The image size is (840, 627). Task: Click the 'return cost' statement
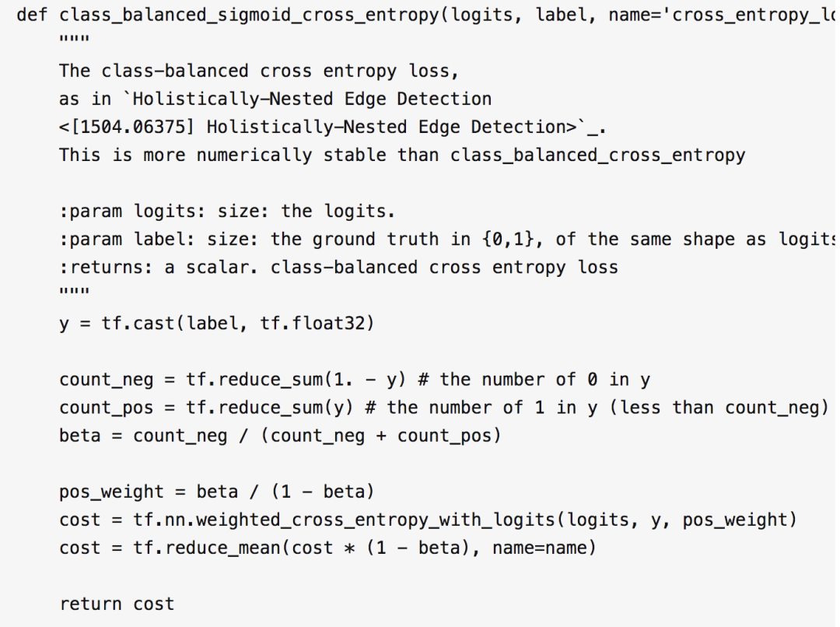click(117, 604)
